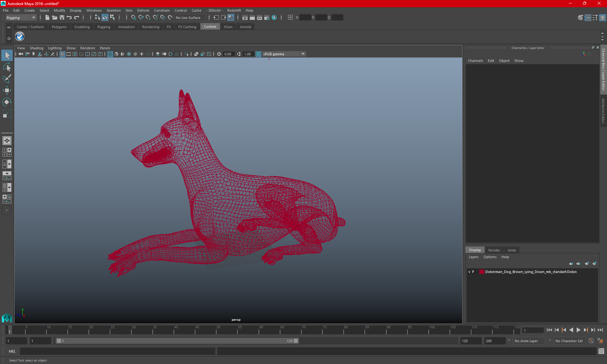Choose the Paint selection tool
Image resolution: width=607 pixels, height=364 pixels.
coord(7,79)
